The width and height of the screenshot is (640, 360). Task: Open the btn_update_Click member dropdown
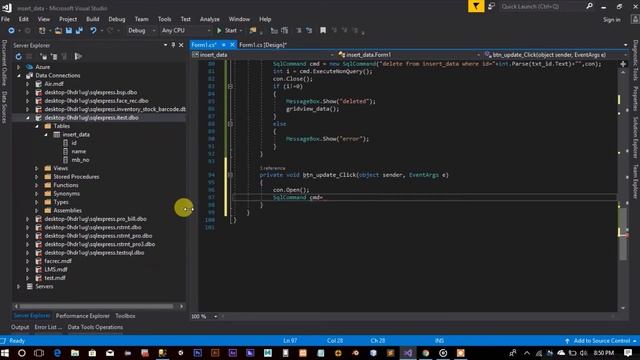coord(555,55)
